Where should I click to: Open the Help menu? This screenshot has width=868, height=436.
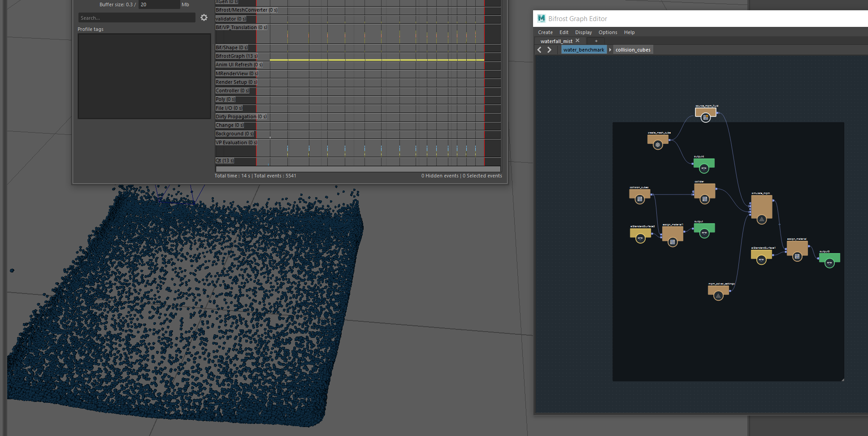[629, 32]
